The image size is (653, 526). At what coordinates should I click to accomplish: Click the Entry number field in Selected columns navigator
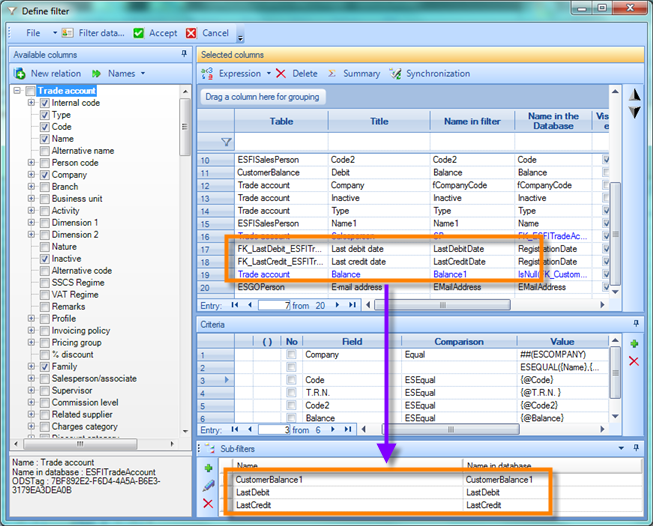(x=274, y=305)
